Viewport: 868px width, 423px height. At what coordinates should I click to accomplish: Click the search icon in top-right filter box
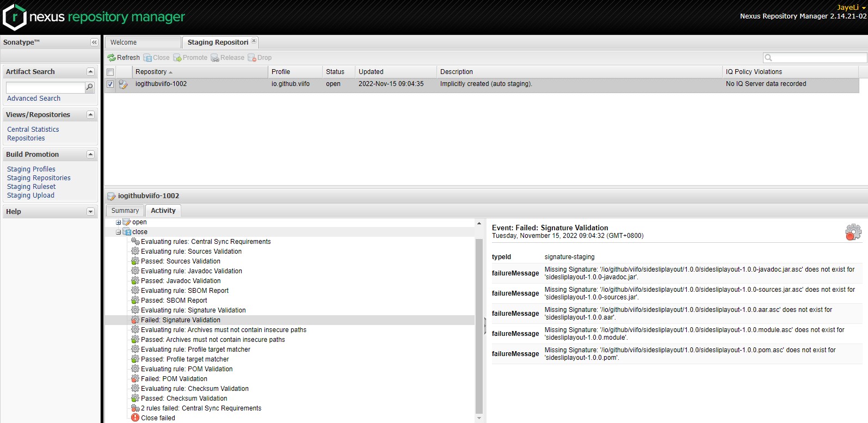[768, 58]
